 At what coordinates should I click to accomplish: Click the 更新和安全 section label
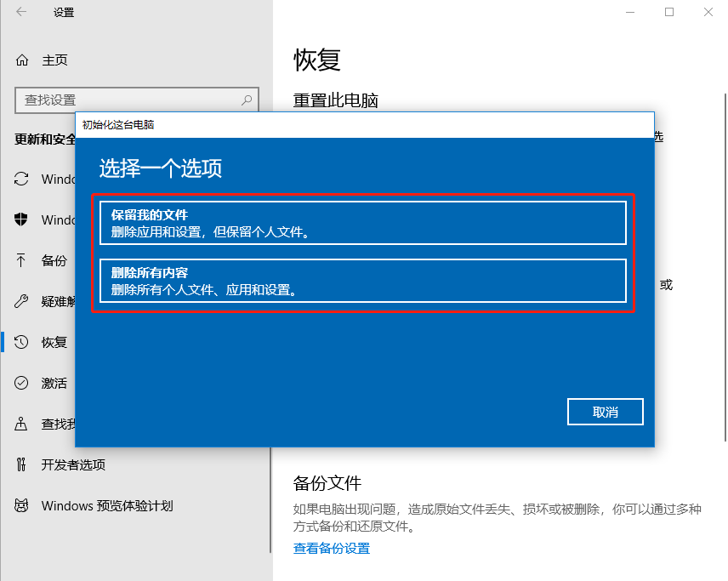tap(40, 139)
